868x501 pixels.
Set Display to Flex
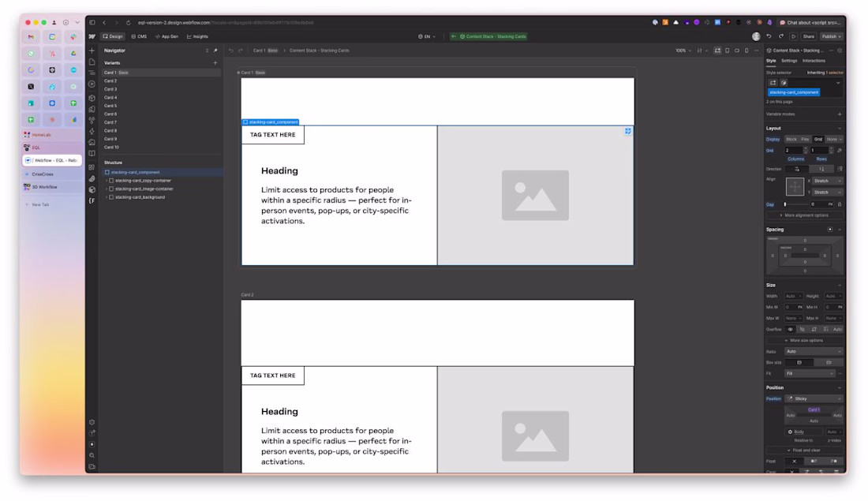tap(806, 140)
